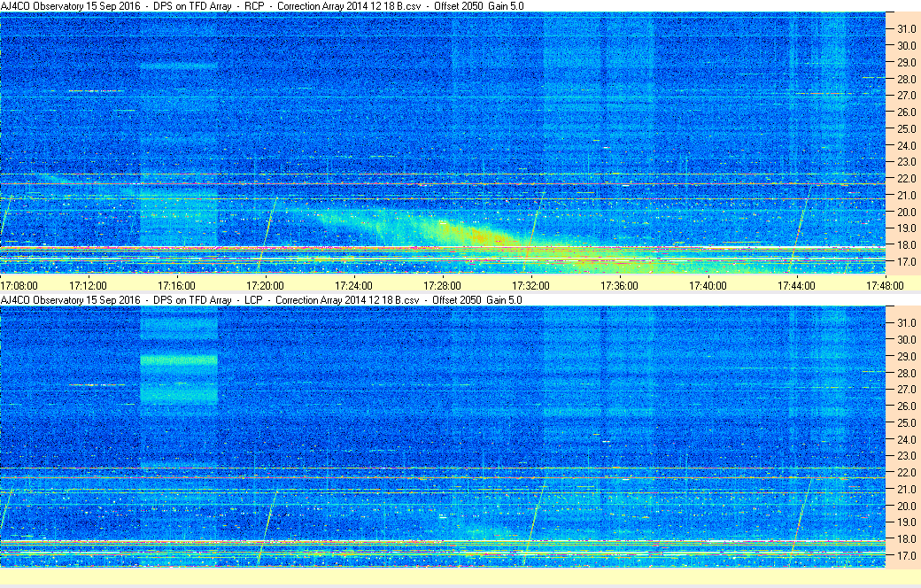
Task: Click the 17:20:00 time axis label
Action: tap(265, 286)
